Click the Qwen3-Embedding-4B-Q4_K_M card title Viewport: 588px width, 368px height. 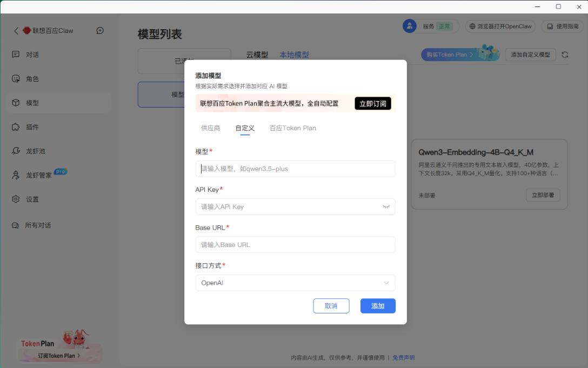pos(476,152)
